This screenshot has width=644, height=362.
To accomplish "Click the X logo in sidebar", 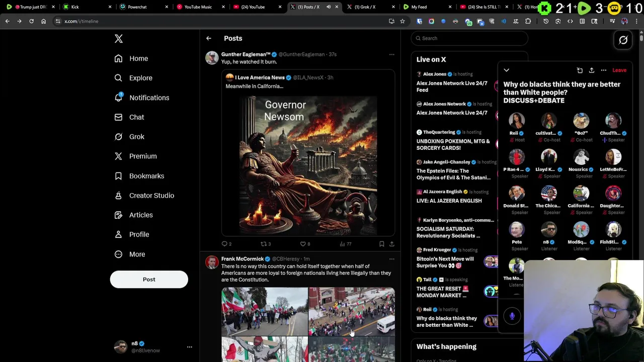I will 119,39.
